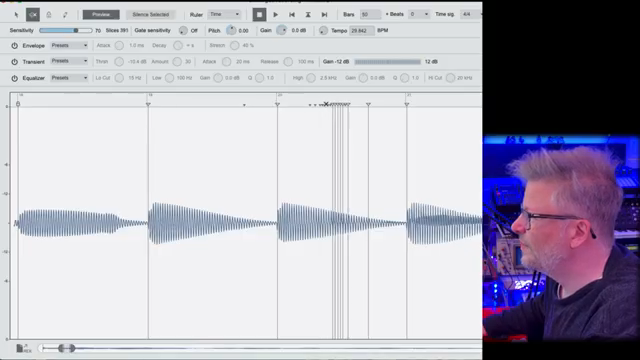
Task: Click the Envelope Decay knob
Action: (178, 45)
